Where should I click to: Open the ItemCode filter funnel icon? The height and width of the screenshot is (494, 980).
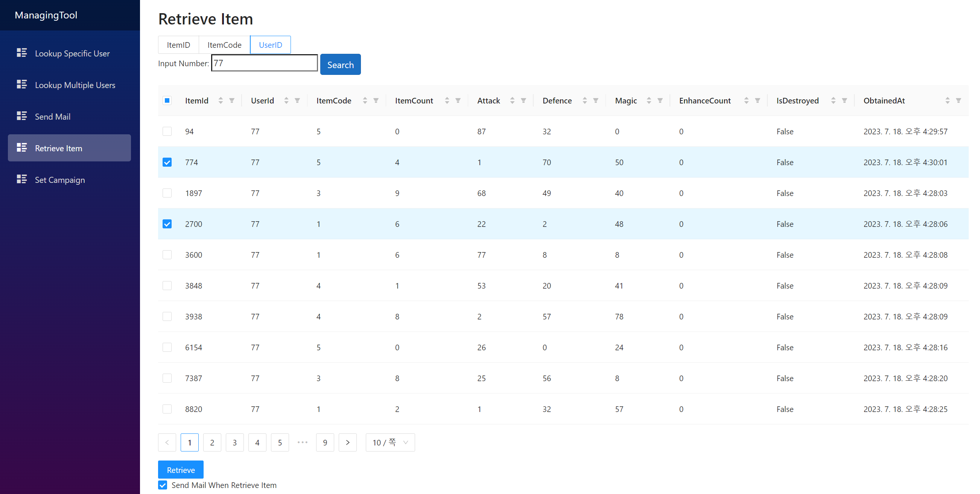click(376, 100)
